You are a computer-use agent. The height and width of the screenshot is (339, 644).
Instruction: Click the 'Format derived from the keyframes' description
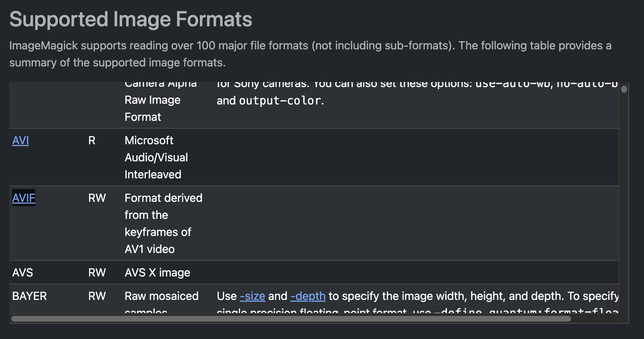(163, 224)
